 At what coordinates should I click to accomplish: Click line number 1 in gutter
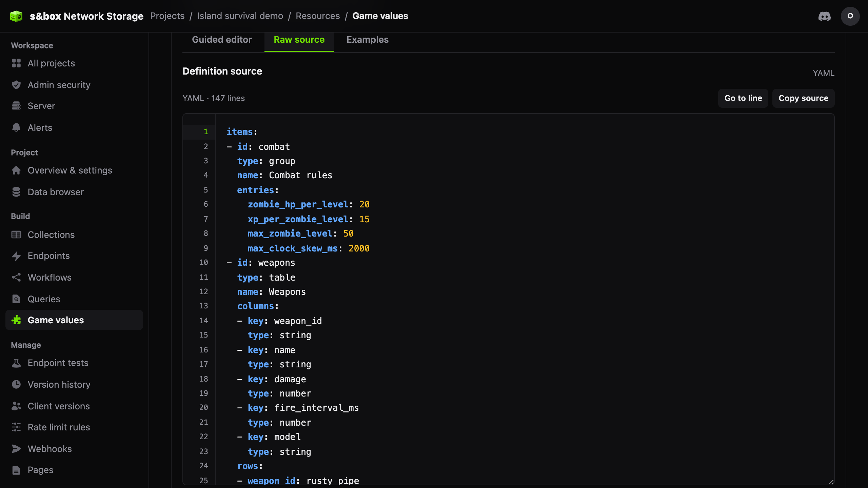tap(206, 131)
